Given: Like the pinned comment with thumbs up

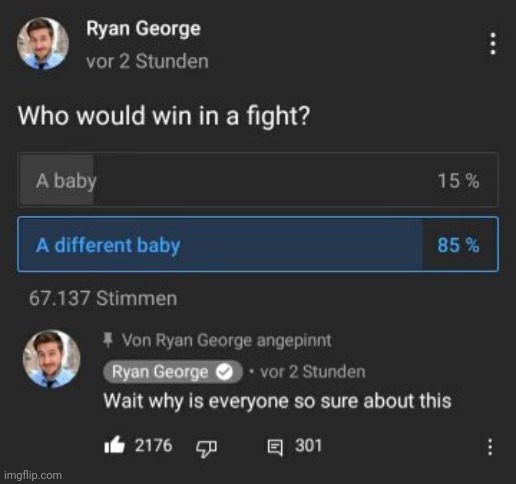Looking at the screenshot, I should pos(114,445).
